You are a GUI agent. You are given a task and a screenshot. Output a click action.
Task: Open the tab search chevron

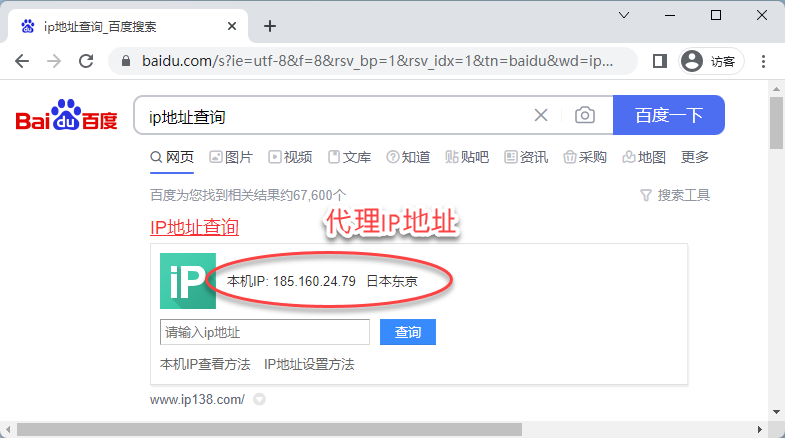pos(624,15)
